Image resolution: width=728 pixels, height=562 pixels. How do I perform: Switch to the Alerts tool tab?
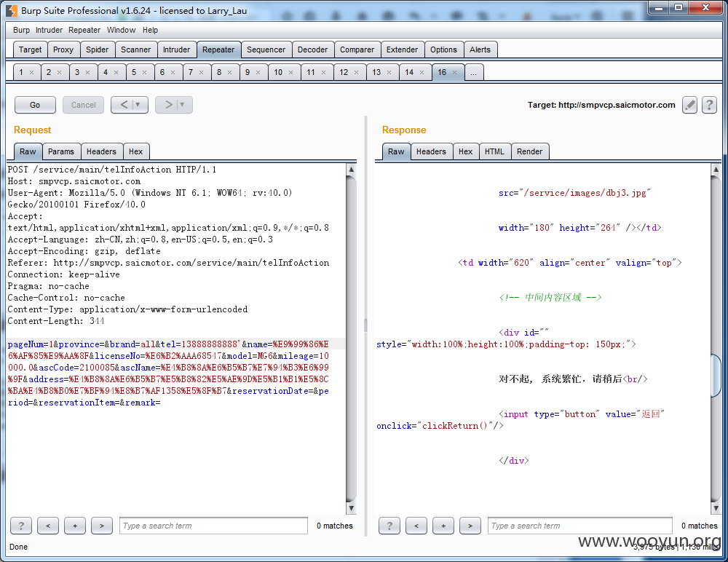pyautogui.click(x=480, y=50)
